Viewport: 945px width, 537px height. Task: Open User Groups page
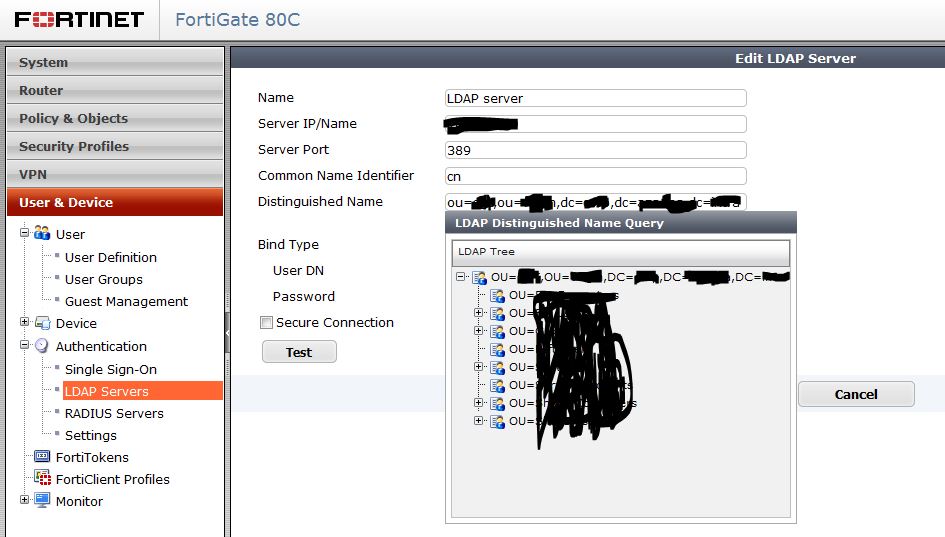click(104, 280)
